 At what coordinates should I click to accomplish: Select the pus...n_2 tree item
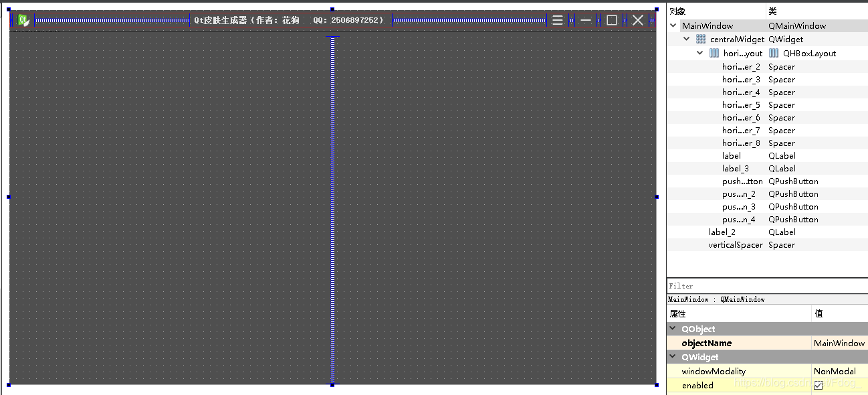pos(739,194)
